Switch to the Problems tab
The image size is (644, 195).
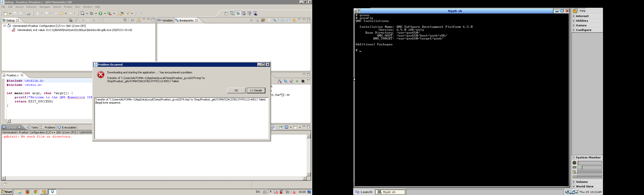coord(48,127)
